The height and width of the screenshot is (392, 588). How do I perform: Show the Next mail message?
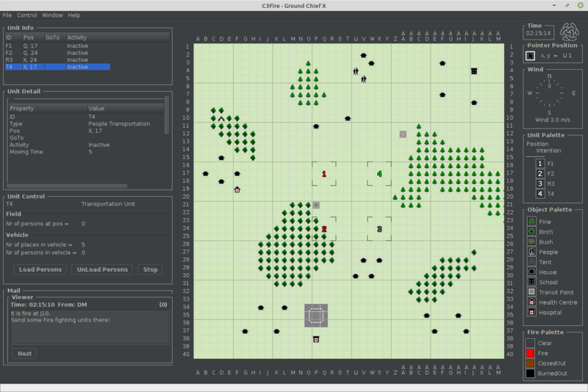[x=24, y=353]
